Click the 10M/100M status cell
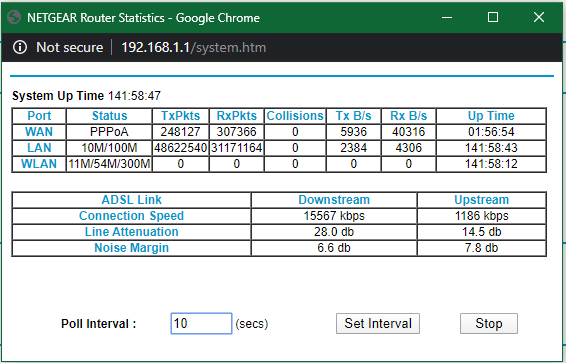This screenshot has height=363, width=566. 109,148
